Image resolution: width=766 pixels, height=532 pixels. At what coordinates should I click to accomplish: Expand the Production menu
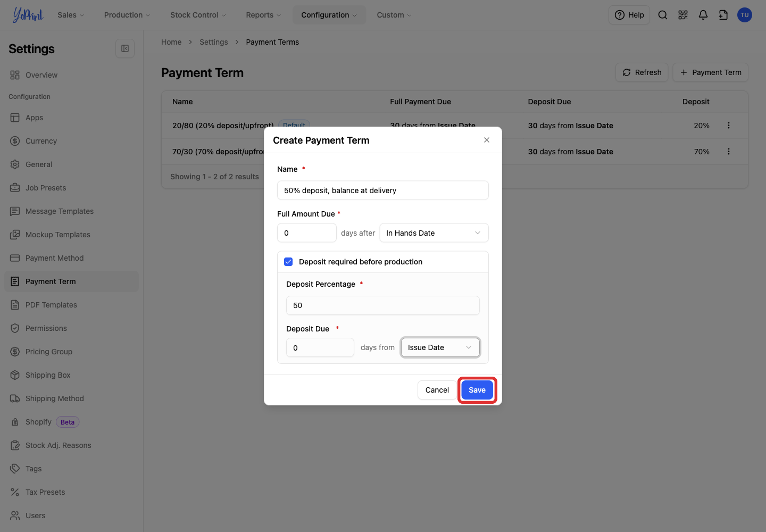point(127,15)
